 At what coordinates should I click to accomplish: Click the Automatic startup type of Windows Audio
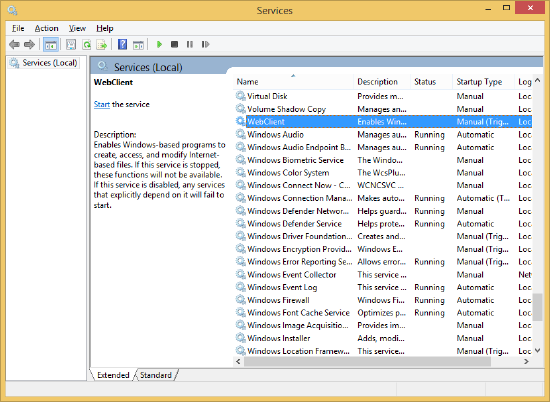475,135
